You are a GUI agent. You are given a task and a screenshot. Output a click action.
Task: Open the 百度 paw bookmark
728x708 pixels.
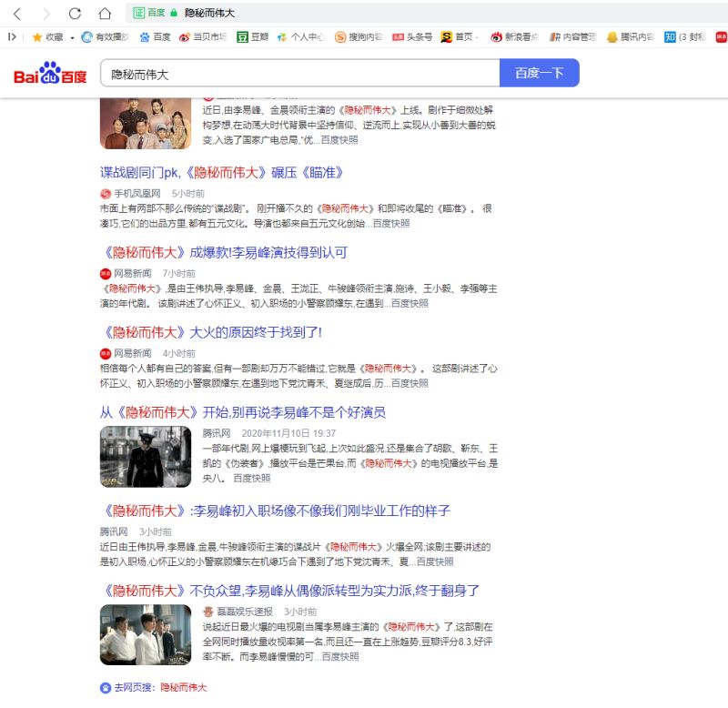155,37
